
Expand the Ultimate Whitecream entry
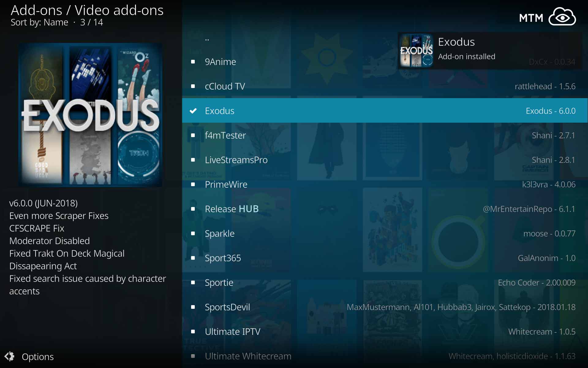click(x=248, y=356)
